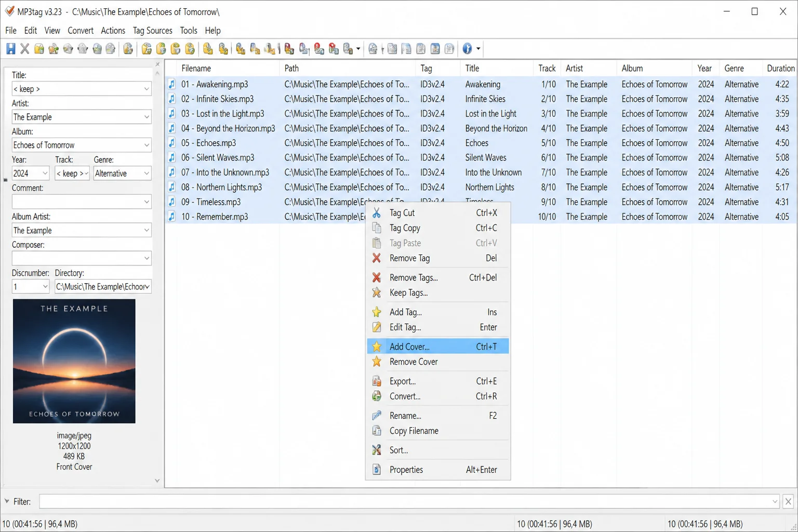Click scissors icon beside Tag Cut
798x532 pixels.
377,213
